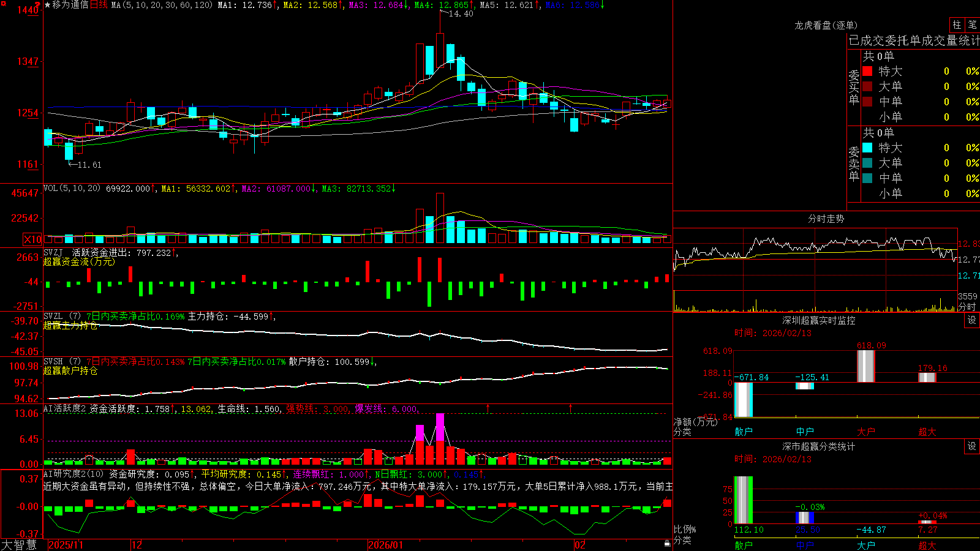980x551 pixels.
Task: Click the cyan 特大 swatch under 委卖单
Action: (x=867, y=148)
